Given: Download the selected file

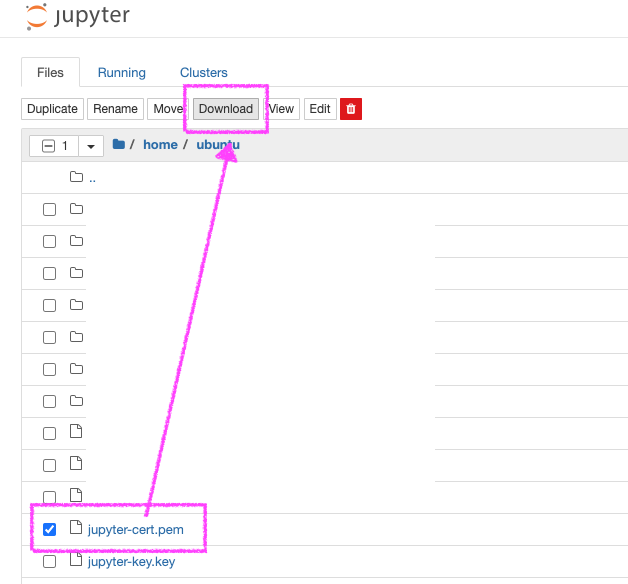Looking at the screenshot, I should tap(226, 109).
